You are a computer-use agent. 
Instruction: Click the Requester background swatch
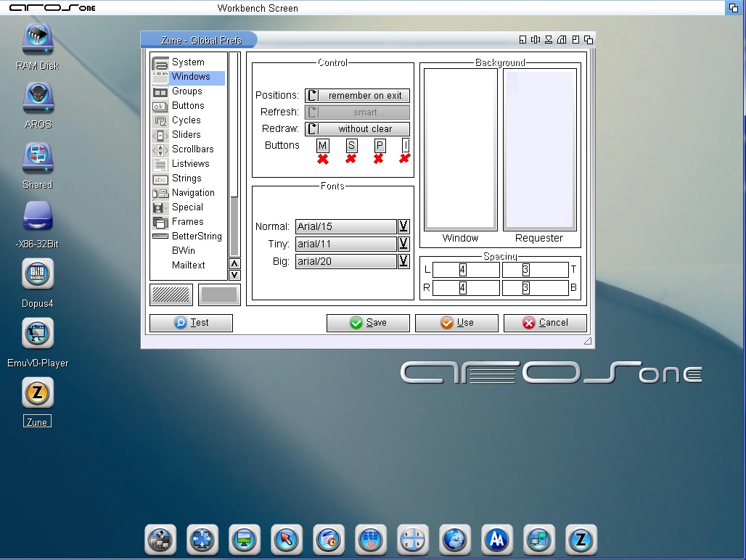(x=539, y=150)
